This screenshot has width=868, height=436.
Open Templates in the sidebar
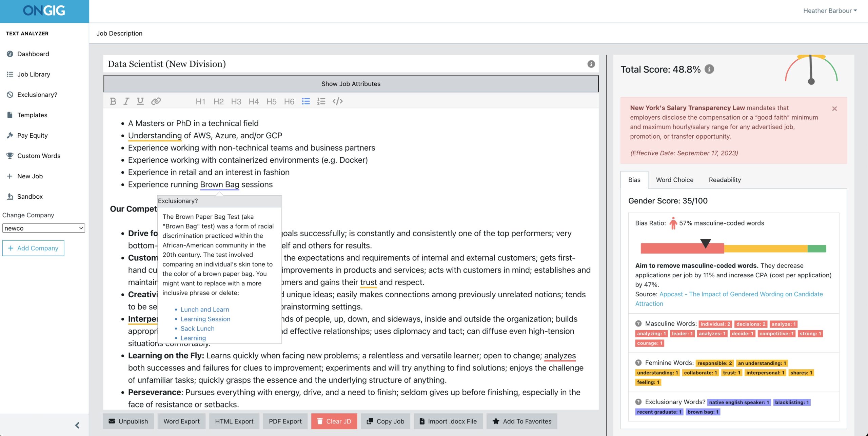pyautogui.click(x=32, y=115)
